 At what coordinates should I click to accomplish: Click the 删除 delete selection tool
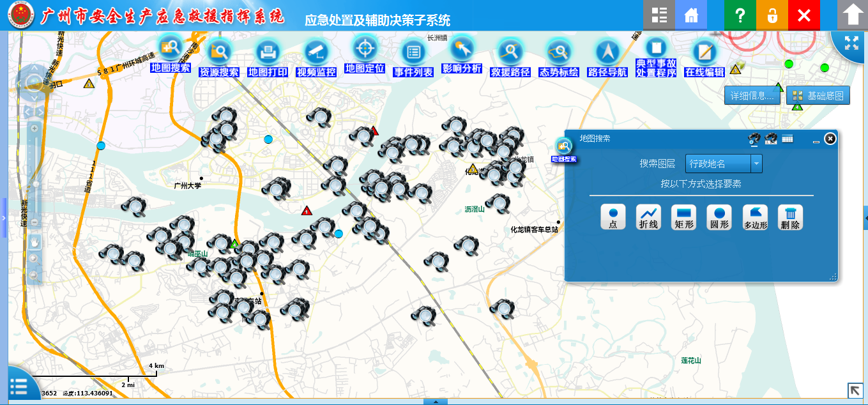(790, 217)
